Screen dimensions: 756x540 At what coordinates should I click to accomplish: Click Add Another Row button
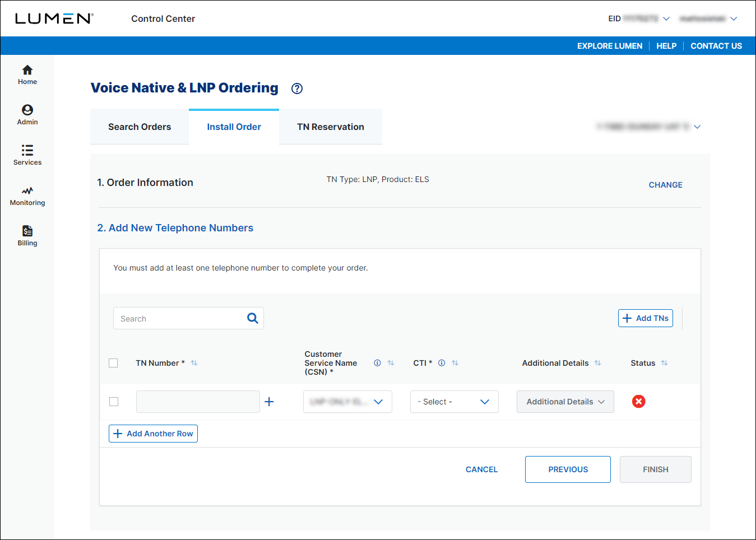[x=153, y=434]
